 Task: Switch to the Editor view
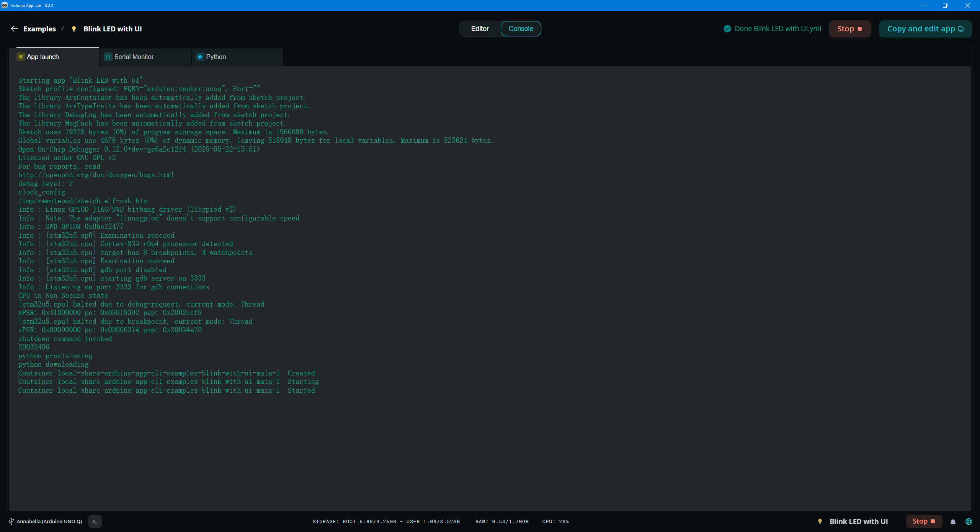[480, 29]
